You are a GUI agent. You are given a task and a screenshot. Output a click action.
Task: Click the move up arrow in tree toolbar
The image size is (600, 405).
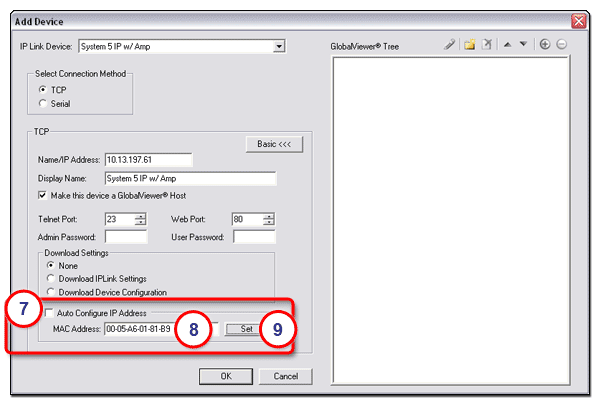pos(507,46)
